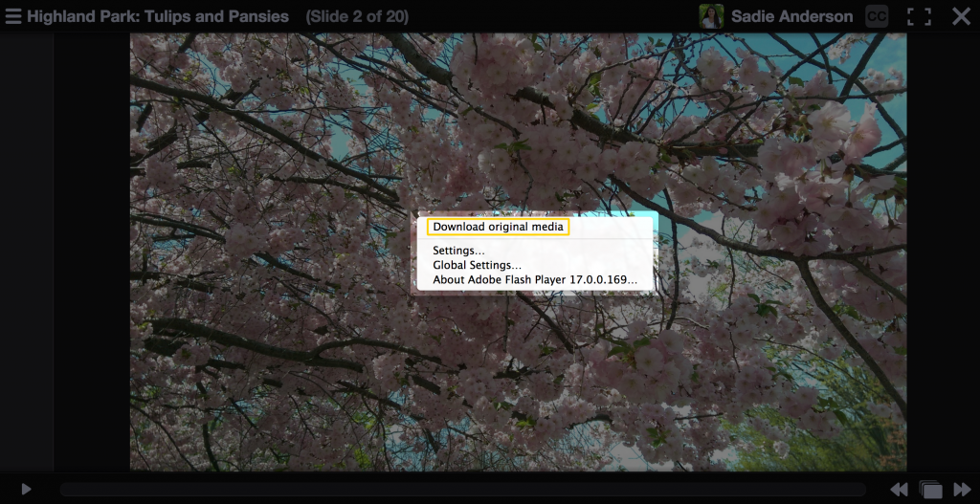The image size is (980, 504).
Task: Close the slideshow viewer
Action: (x=961, y=16)
